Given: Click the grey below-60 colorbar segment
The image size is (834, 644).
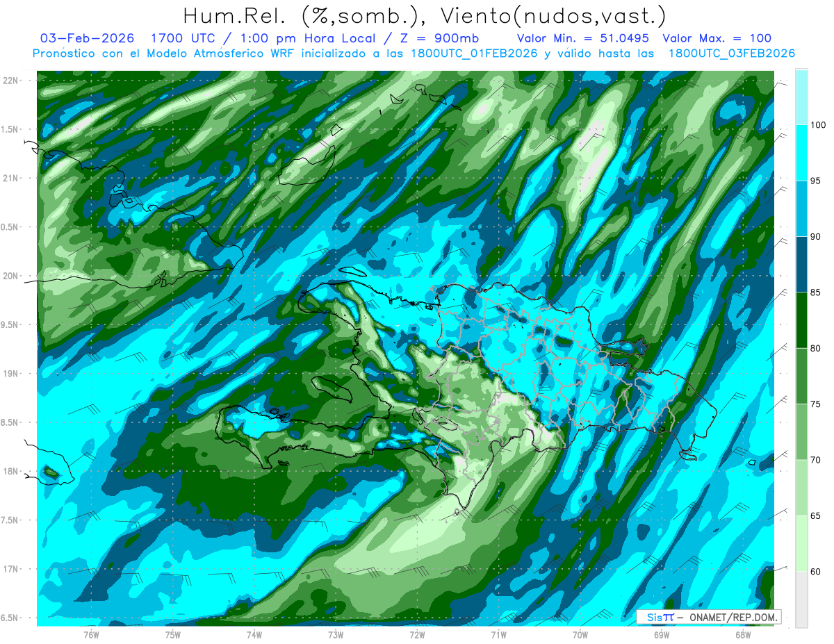Looking at the screenshot, I should pos(801,600).
